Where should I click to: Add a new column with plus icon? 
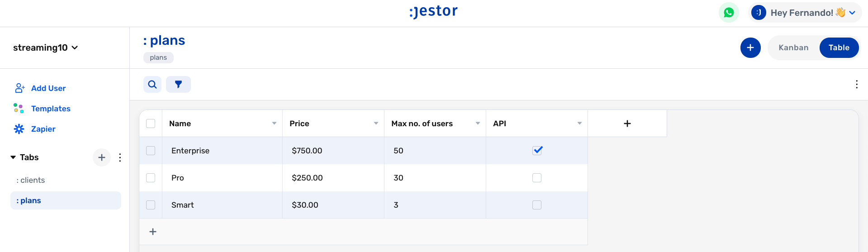click(627, 124)
